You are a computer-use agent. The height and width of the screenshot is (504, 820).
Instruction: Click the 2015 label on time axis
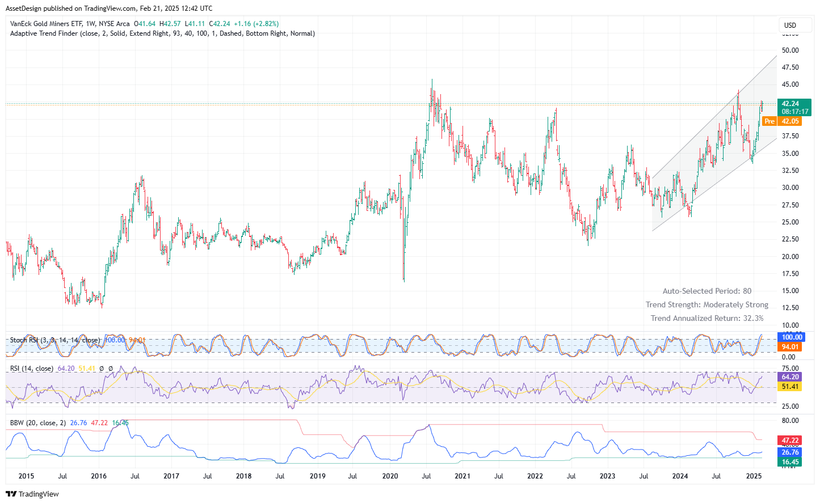(x=26, y=476)
